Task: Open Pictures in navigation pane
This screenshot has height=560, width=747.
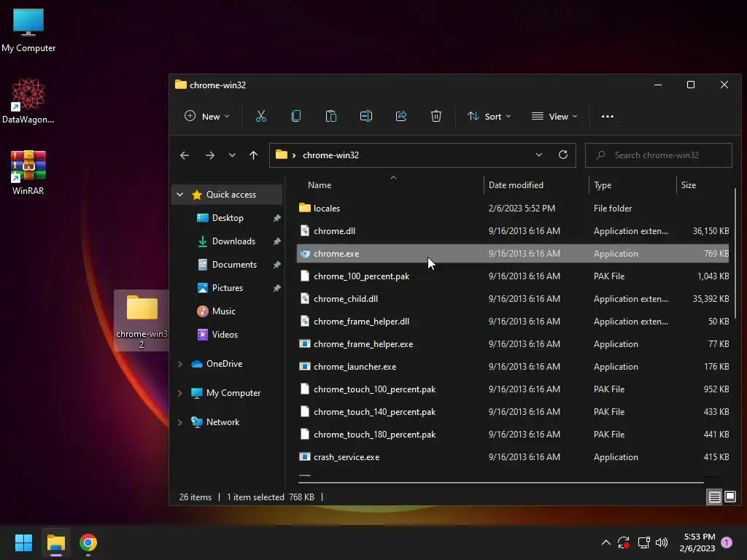Action: [228, 288]
